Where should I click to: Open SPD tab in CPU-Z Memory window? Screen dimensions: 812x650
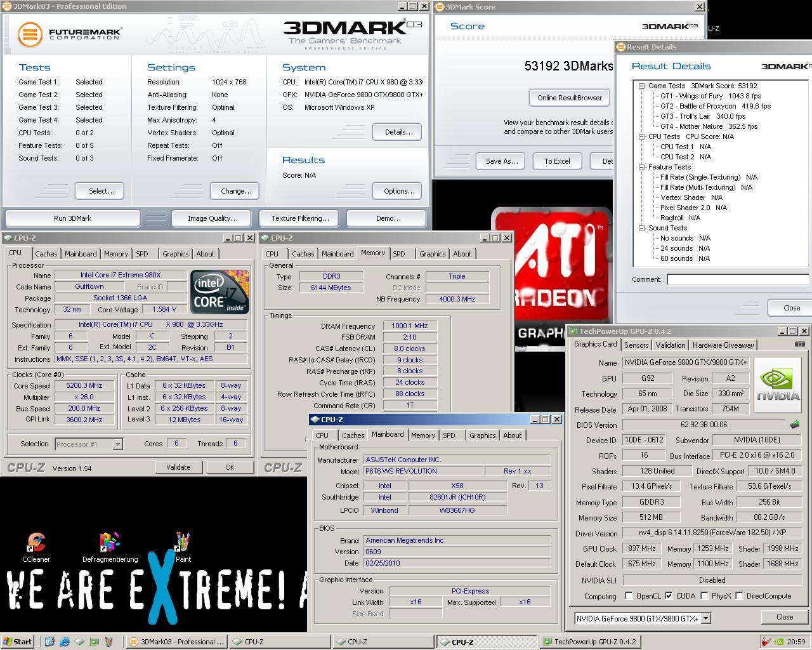pos(398,254)
